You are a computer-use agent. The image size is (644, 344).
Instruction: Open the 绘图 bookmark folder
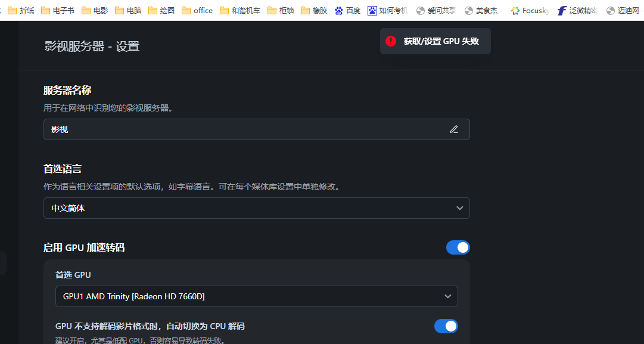click(x=161, y=10)
